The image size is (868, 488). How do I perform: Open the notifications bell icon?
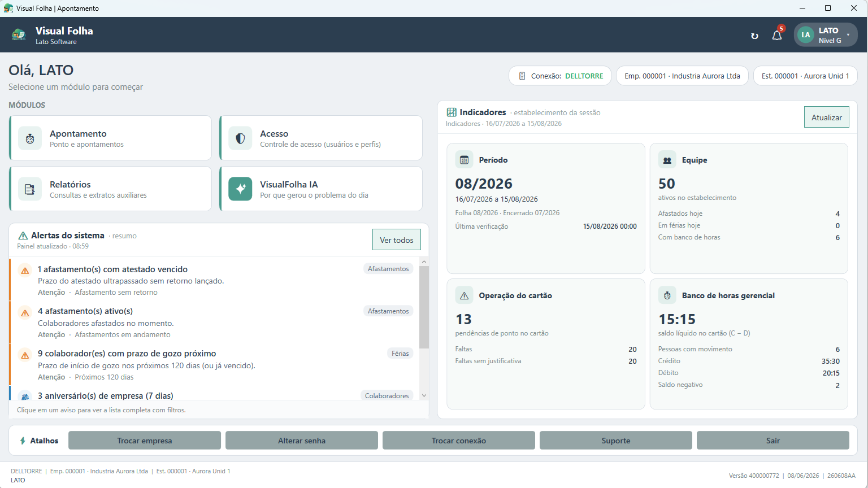(x=777, y=36)
